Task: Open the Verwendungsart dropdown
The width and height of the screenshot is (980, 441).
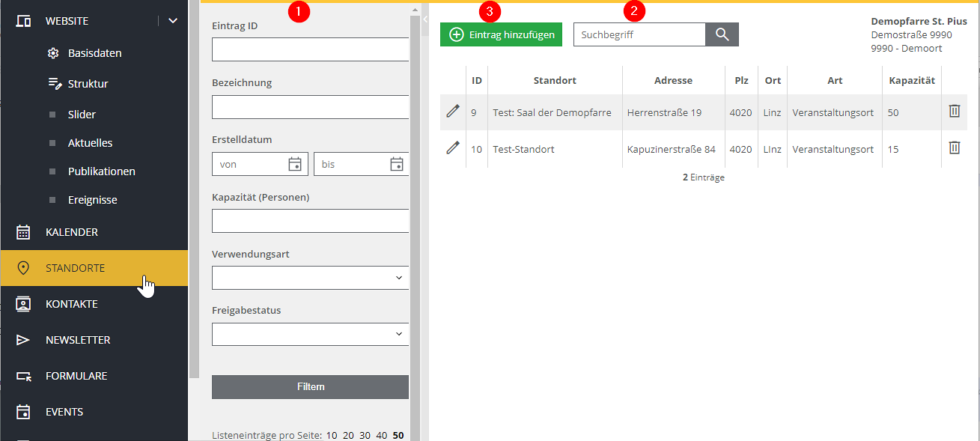Action: [310, 278]
